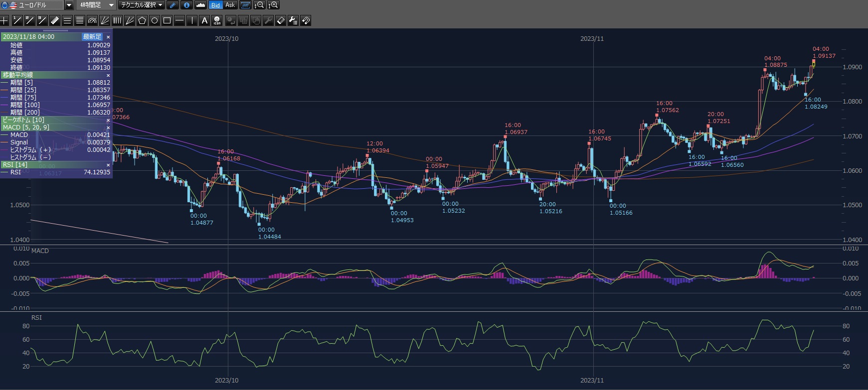Click the 最新足 latest bar button
868x390 pixels.
[92, 37]
